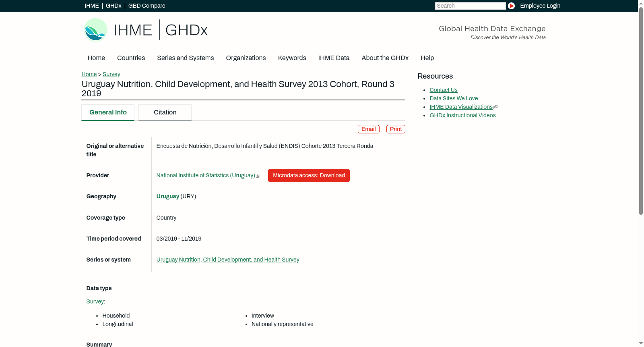This screenshot has height=347, width=644.
Task: Open the IHME link in top bar
Action: (92, 6)
